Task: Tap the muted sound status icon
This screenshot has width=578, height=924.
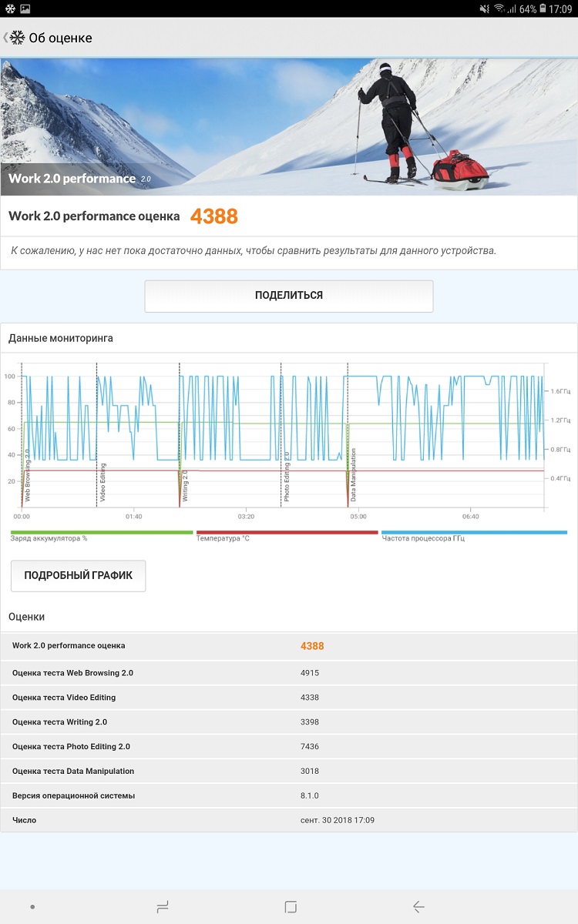Action: pyautogui.click(x=484, y=8)
